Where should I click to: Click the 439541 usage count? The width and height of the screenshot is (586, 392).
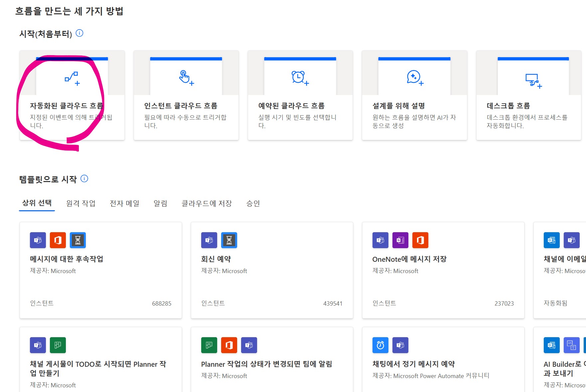(333, 303)
